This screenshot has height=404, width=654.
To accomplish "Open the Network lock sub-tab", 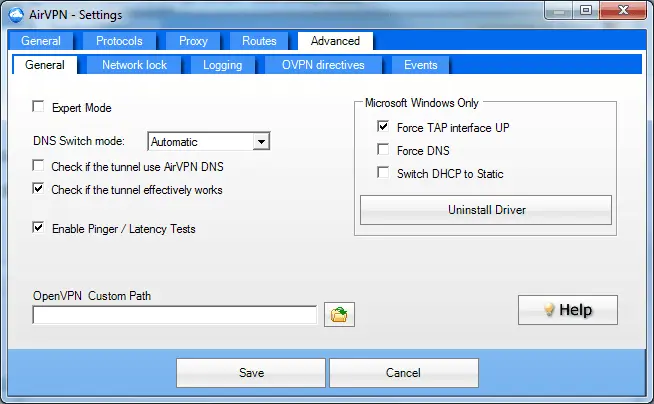I will pyautogui.click(x=134, y=65).
